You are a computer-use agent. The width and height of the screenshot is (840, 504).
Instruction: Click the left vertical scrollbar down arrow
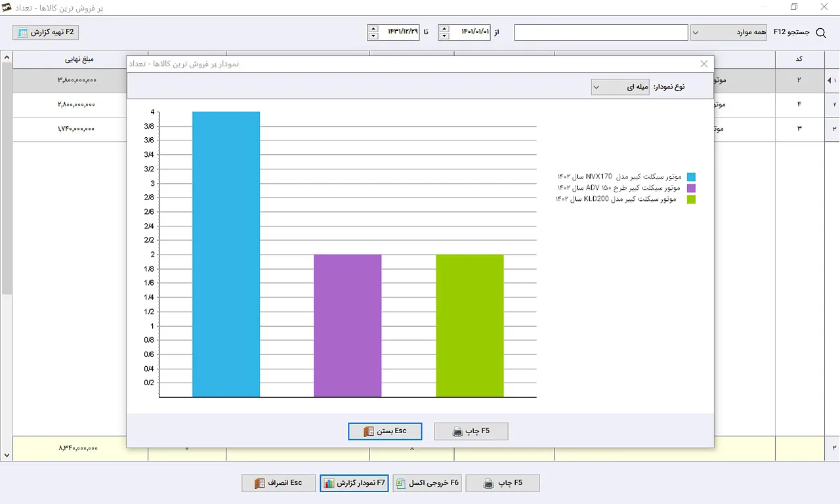point(7,455)
